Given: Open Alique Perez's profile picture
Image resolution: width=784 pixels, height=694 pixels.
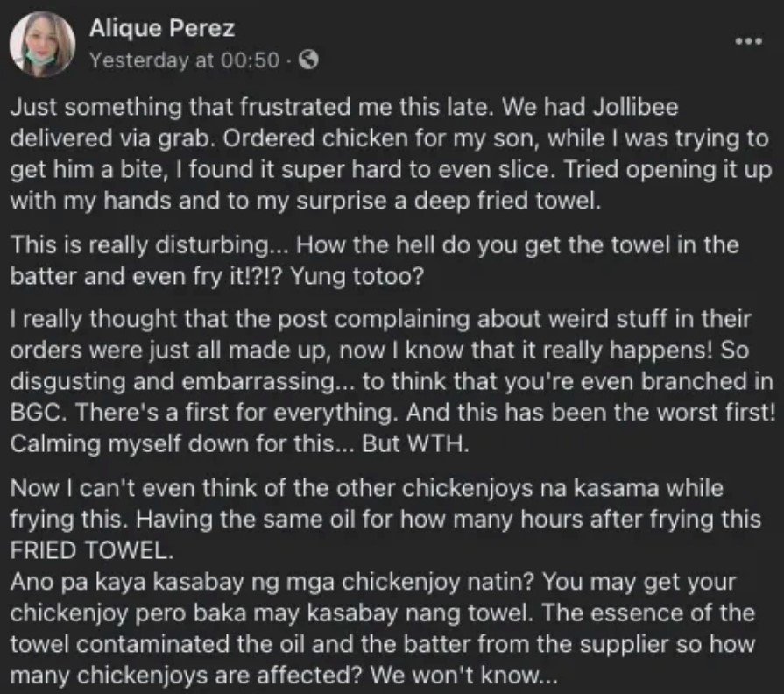Looking at the screenshot, I should pos(43,44).
